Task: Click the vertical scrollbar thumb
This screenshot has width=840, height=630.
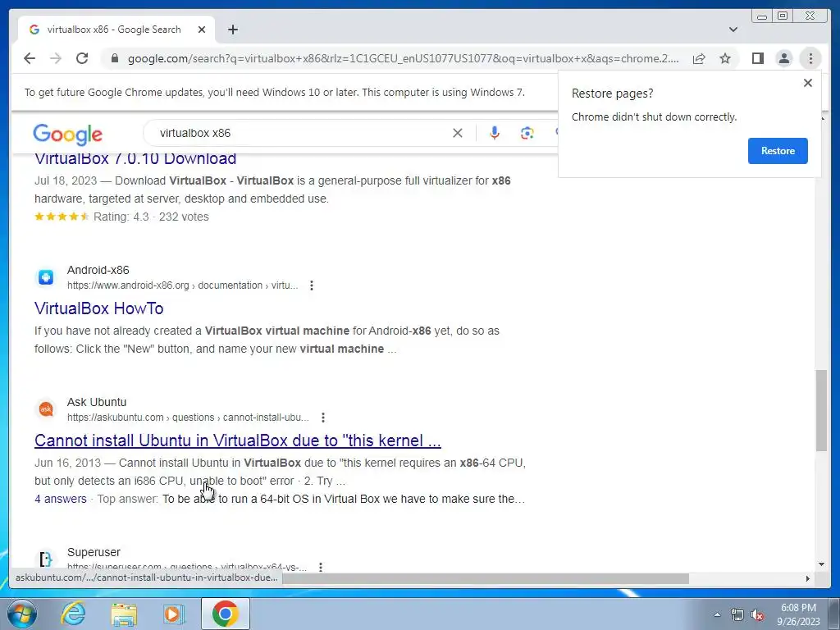Action: (821, 410)
